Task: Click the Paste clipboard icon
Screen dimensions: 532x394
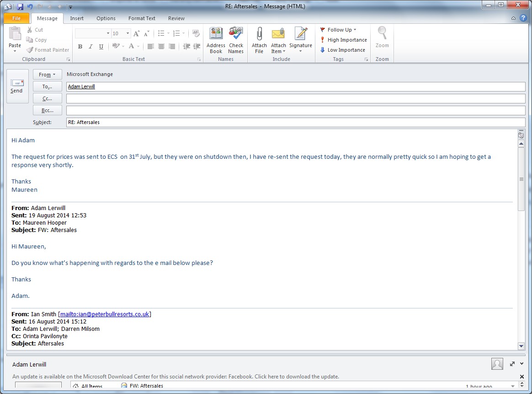Action: click(15, 34)
